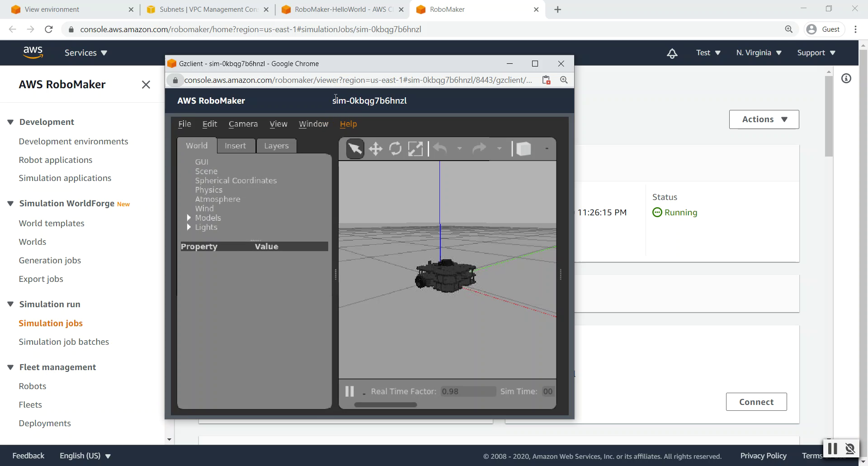
Task: Collapse the Simulation run section
Action: pos(10,304)
